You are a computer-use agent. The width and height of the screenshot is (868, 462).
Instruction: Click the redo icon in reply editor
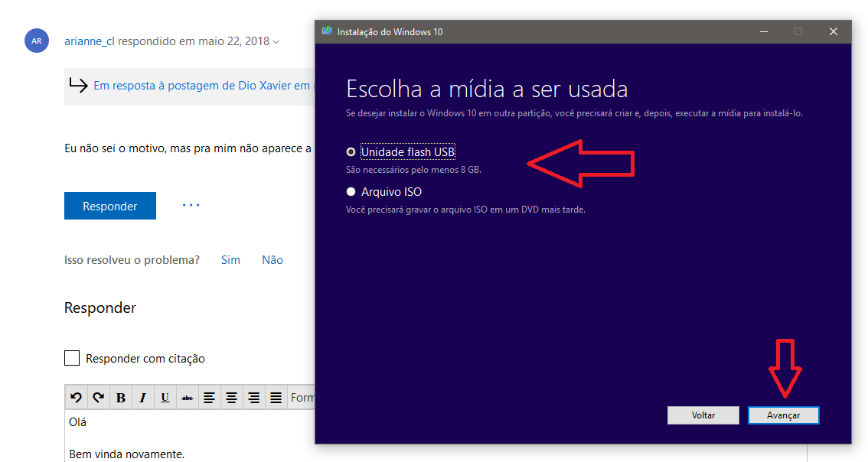[99, 397]
